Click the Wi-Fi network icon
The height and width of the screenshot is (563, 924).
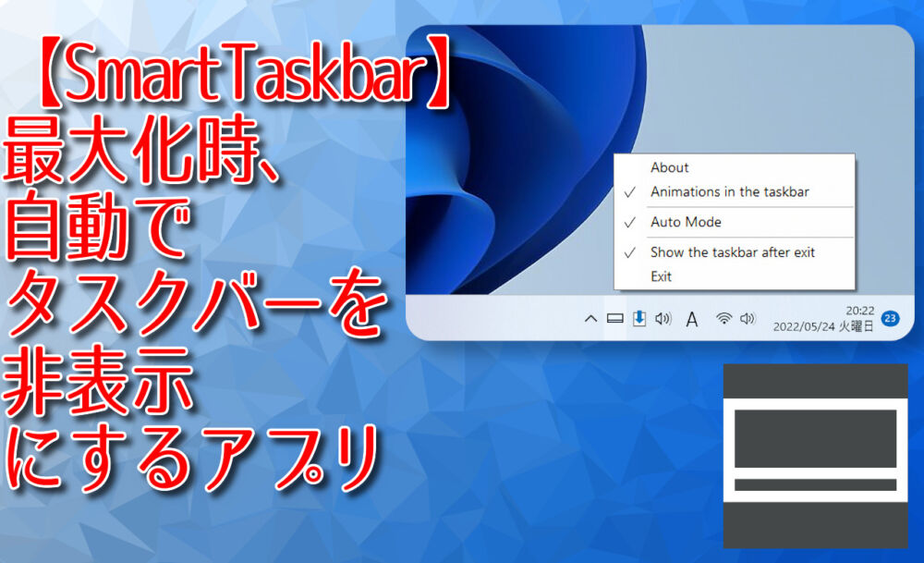coord(723,317)
